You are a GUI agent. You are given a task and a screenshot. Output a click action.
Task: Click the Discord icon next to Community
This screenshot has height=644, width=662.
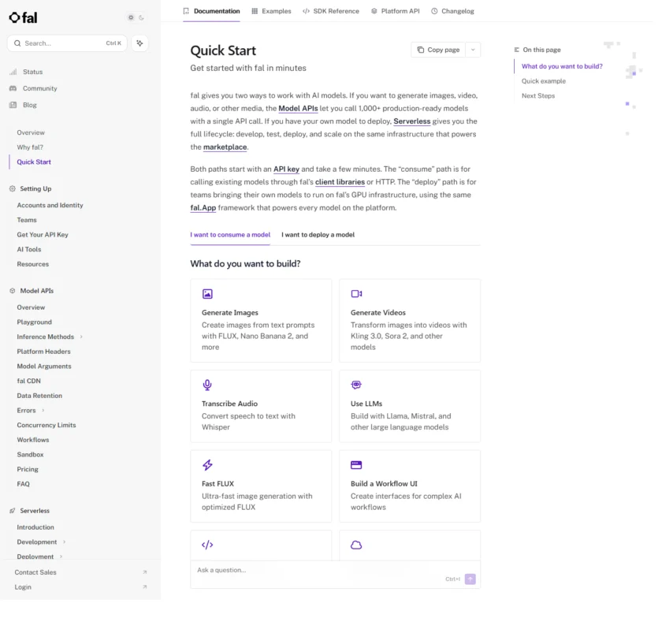(x=13, y=88)
